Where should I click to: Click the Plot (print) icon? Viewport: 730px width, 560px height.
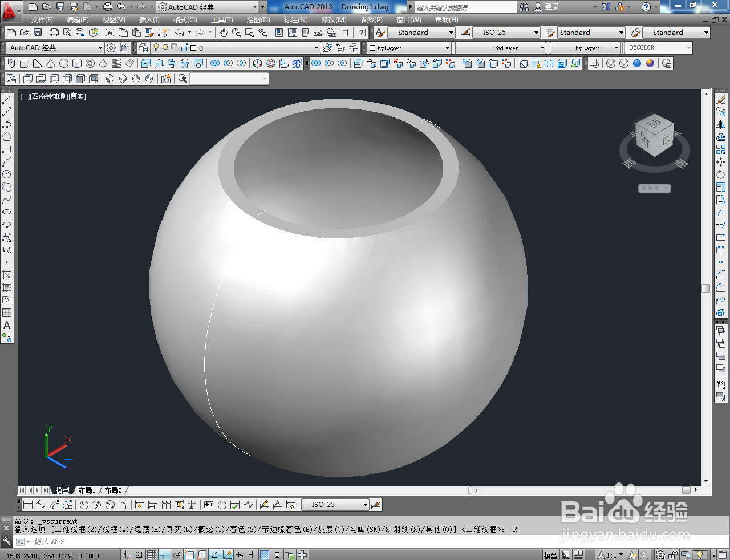point(54,33)
